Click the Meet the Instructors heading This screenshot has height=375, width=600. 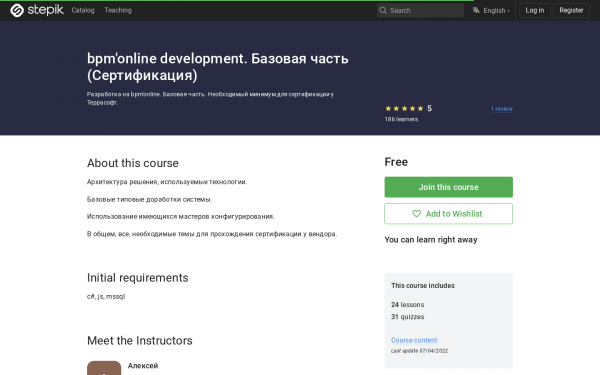140,341
